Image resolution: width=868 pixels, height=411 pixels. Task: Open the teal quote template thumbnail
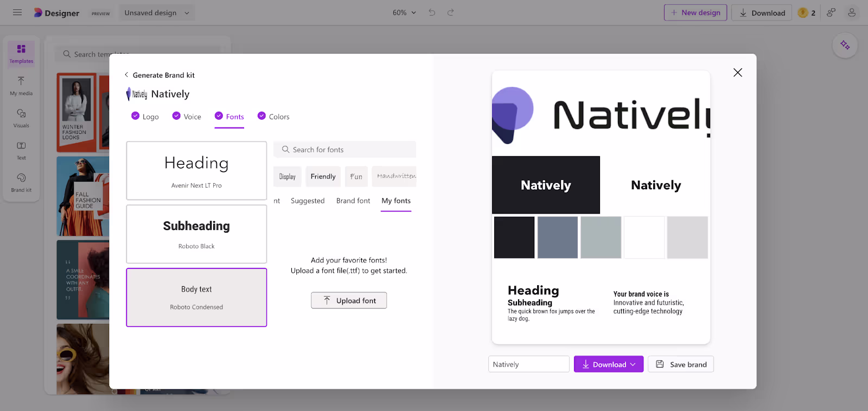[83, 280]
